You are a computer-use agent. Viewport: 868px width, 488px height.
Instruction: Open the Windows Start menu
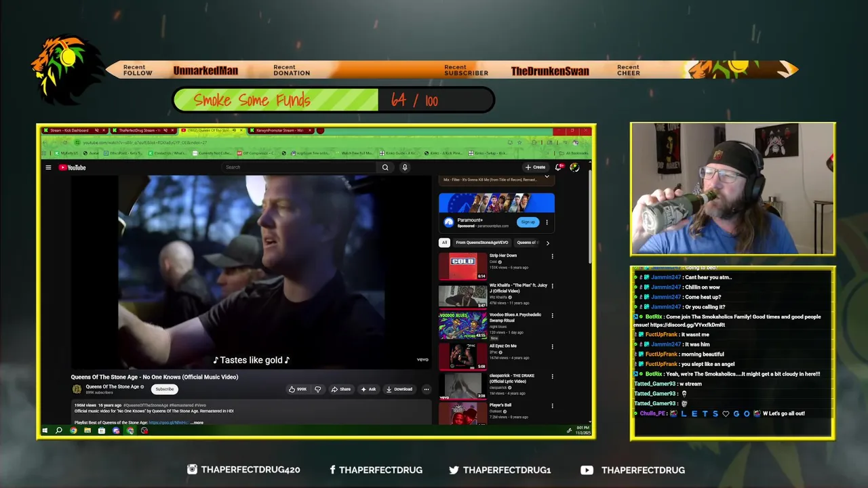(45, 430)
